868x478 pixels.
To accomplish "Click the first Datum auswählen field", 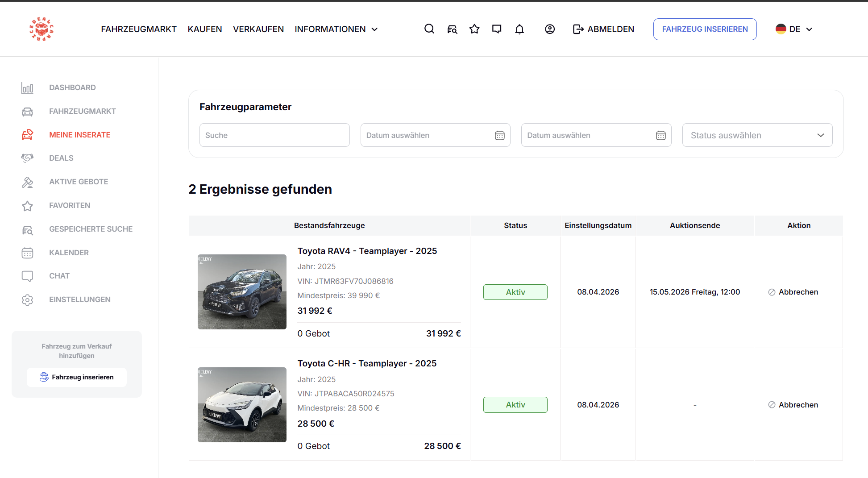I will (435, 135).
